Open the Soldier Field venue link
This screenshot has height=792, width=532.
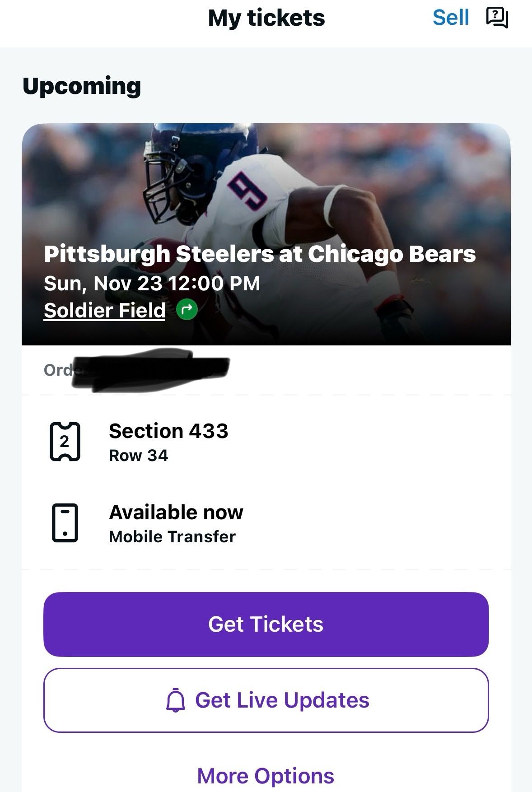(104, 311)
